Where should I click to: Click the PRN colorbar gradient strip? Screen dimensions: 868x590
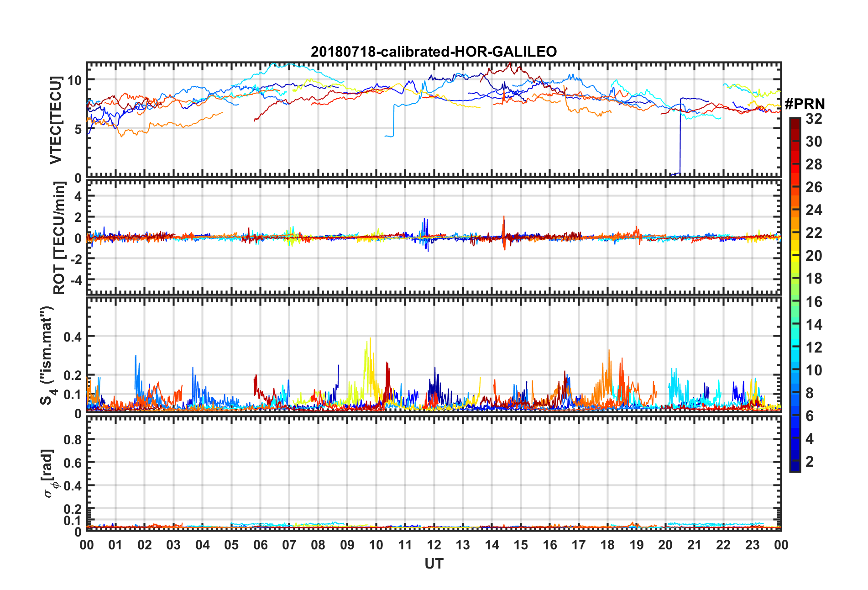pos(795,295)
